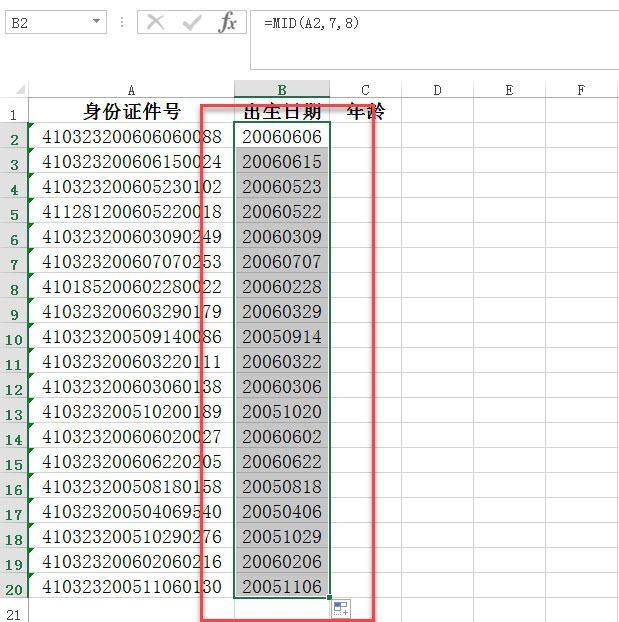Viewport: 619px width, 622px height.
Task: Click the Enter checkmark icon in formula bar
Action: (x=192, y=23)
